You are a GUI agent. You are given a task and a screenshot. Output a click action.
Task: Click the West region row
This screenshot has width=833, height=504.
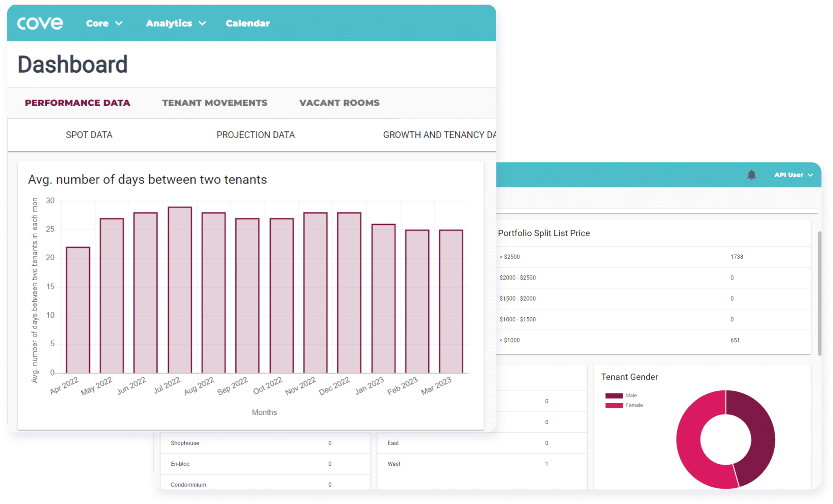[x=482, y=464]
